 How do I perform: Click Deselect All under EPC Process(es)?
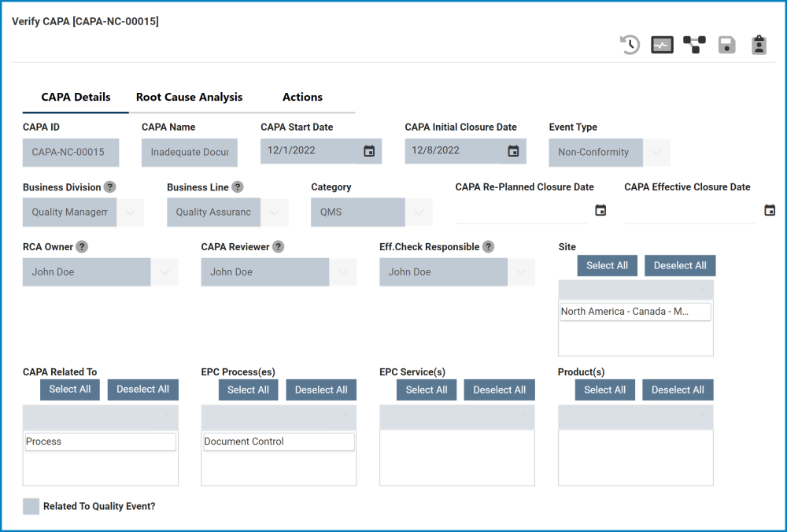coord(321,390)
